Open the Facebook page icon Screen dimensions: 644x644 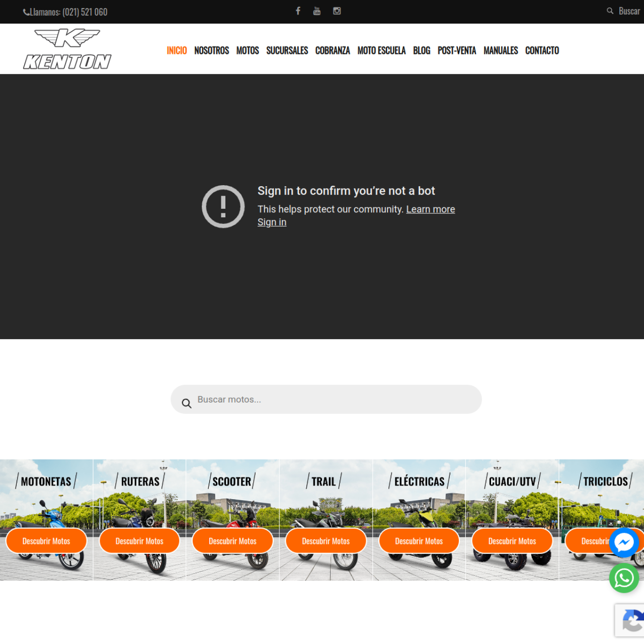coord(298,11)
